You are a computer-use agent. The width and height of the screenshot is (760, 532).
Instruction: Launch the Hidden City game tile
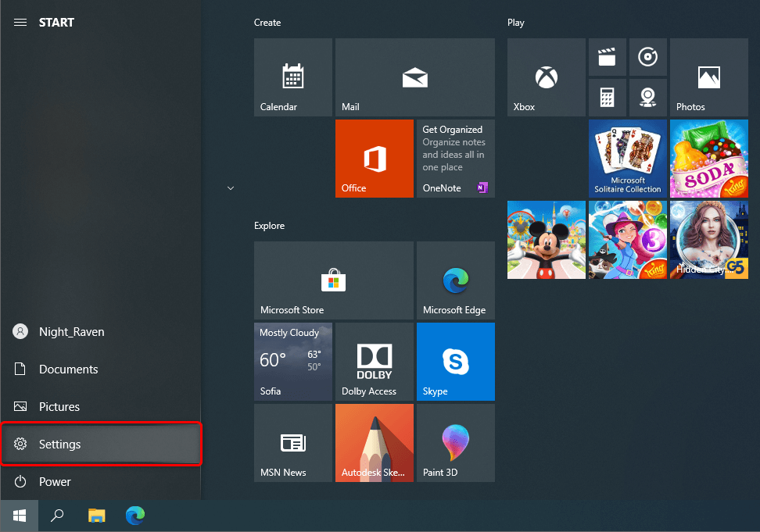pos(709,240)
